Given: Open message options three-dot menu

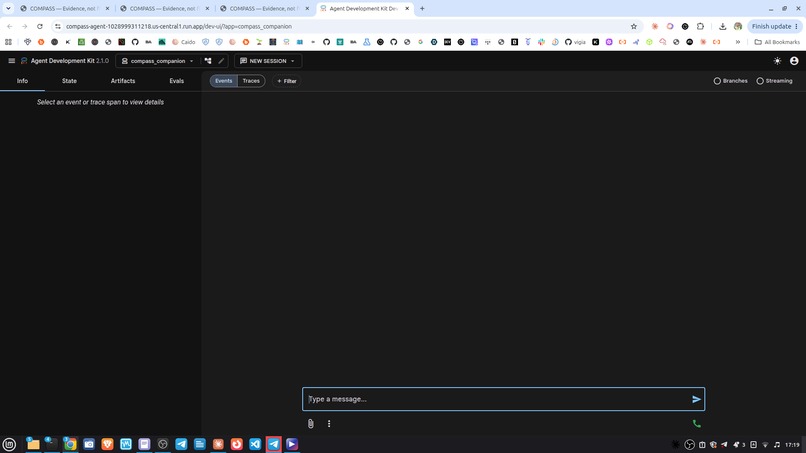Looking at the screenshot, I should pos(329,424).
